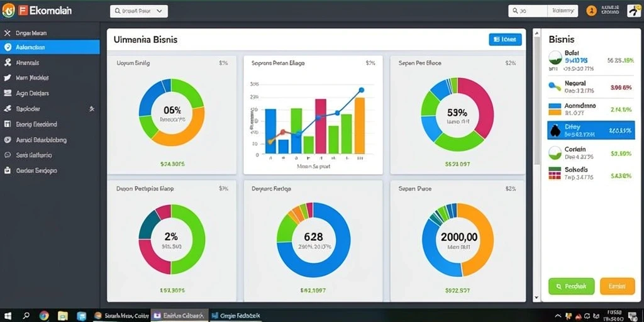Open the header dropdown with chevron arrow
This screenshot has height=322, width=644.
point(139,11)
